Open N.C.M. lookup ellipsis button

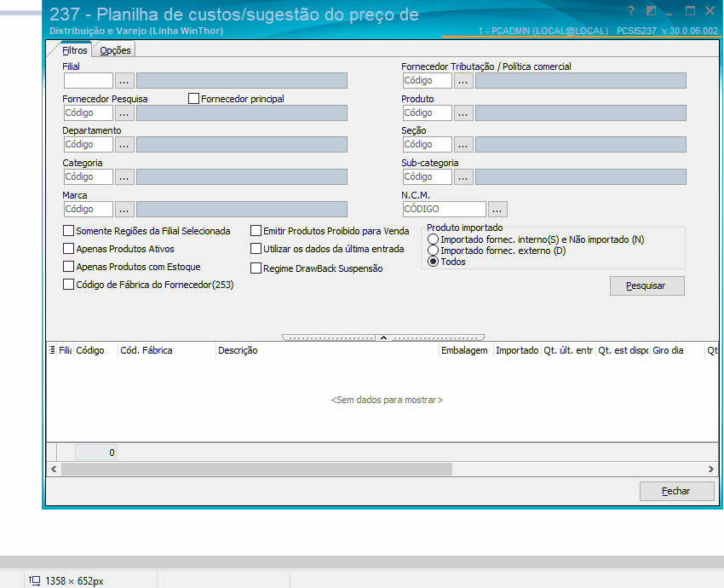pos(497,210)
